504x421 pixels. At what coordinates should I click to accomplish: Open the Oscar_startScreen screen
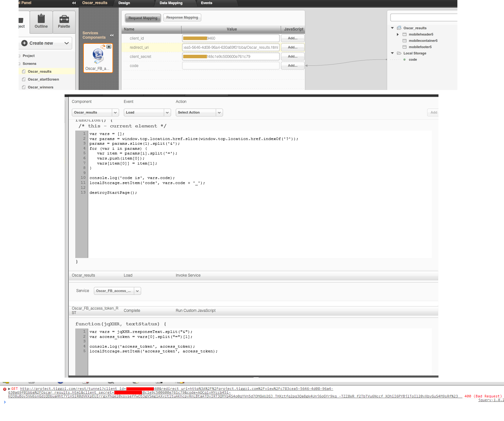click(43, 79)
